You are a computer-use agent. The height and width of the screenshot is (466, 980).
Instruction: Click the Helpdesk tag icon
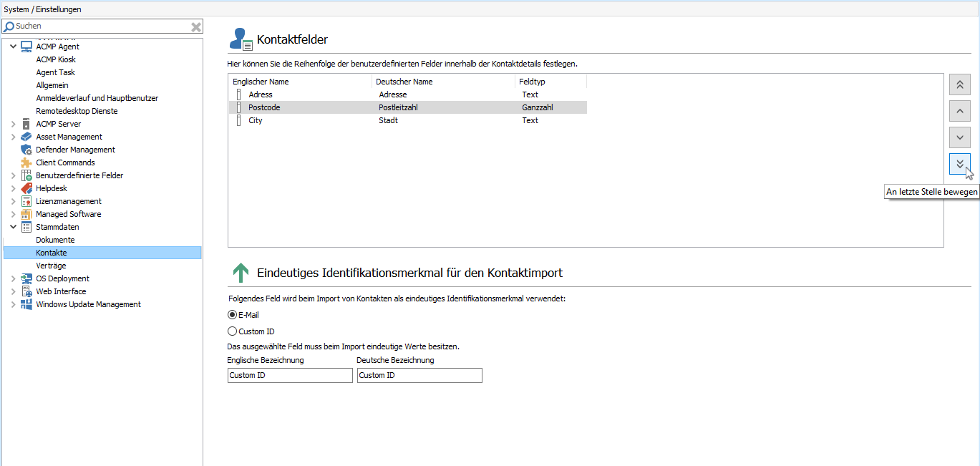(x=26, y=188)
